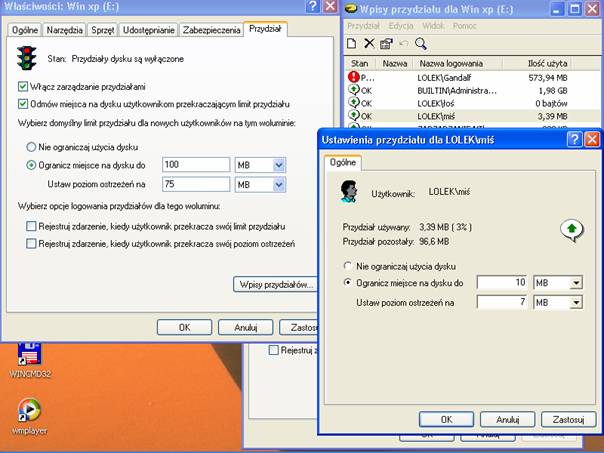This screenshot has width=604, height=453.
Task: Enable logging when user exceeds limit przydziału
Action: point(31,226)
